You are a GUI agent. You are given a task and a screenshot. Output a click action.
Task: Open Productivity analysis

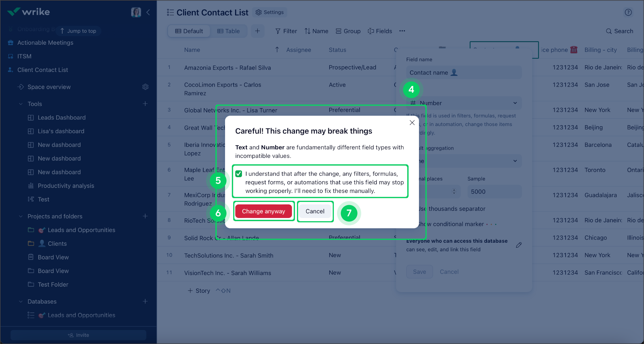(x=66, y=186)
